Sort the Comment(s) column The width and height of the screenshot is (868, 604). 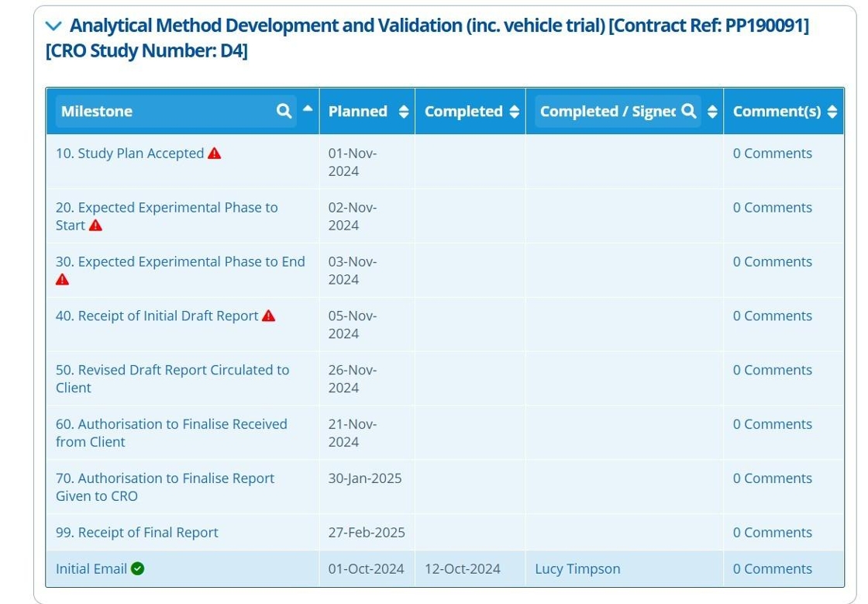tap(832, 112)
